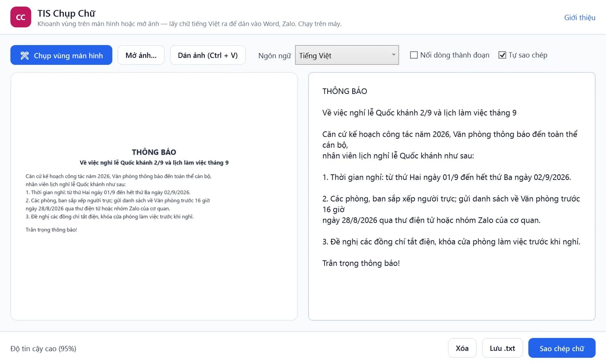The width and height of the screenshot is (606, 364).
Task: Click the captured THÔNG BÁO image preview
Action: pos(154,190)
